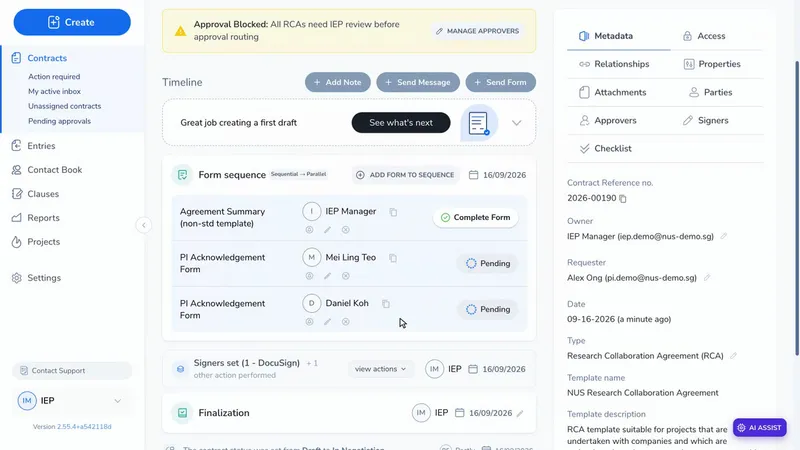800x450 pixels.
Task: Open the Contact Support button
Action: [x=72, y=371]
